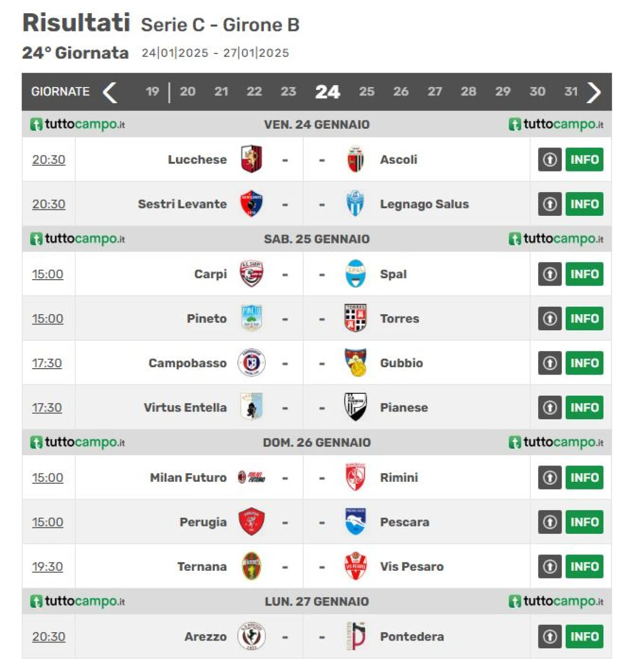Click the Ascoli team crest
Viewport: 629px width, 672px height.
(355, 159)
